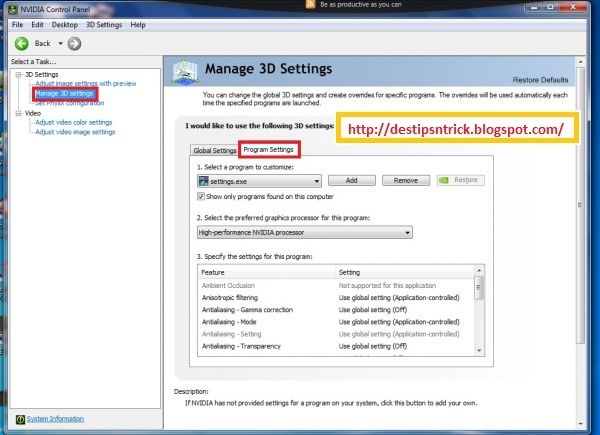The height and width of the screenshot is (435, 600).
Task: Click main panel scroll up arrow
Action: click(x=580, y=62)
